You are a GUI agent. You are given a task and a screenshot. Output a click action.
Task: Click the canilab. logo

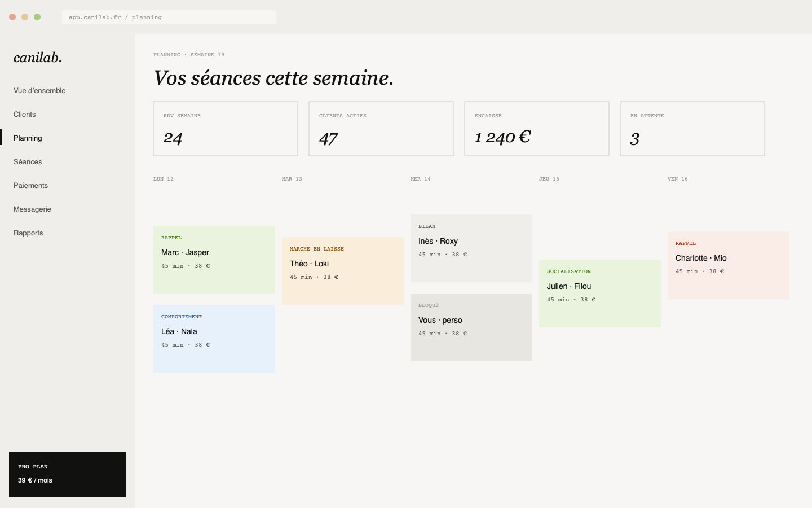coord(38,58)
